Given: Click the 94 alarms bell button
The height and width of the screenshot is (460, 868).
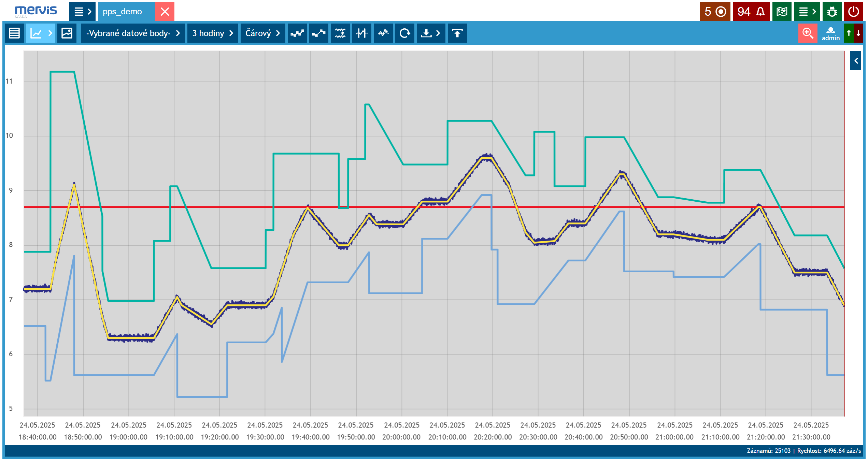Looking at the screenshot, I should pyautogui.click(x=751, y=12).
